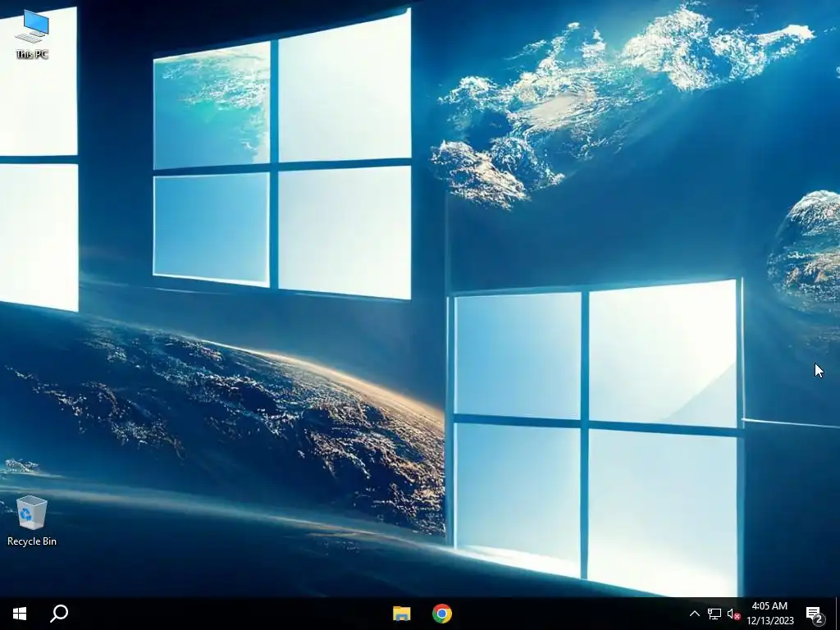Select the Recycle Bin desktop icon
The image size is (840, 630).
(32, 521)
